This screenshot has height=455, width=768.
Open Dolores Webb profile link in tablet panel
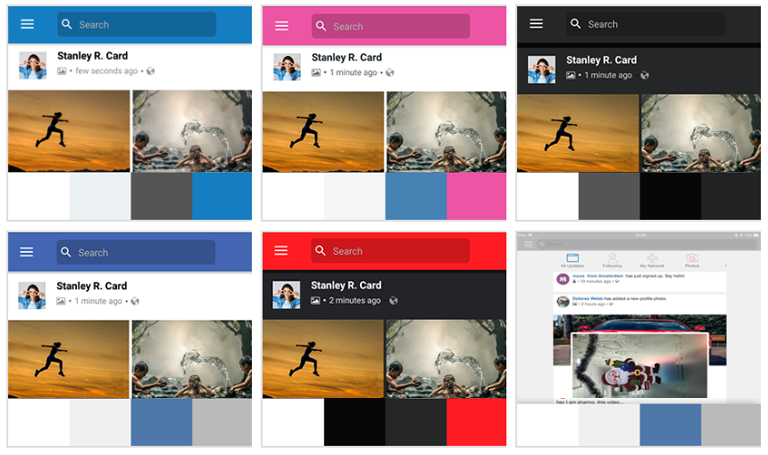click(587, 298)
